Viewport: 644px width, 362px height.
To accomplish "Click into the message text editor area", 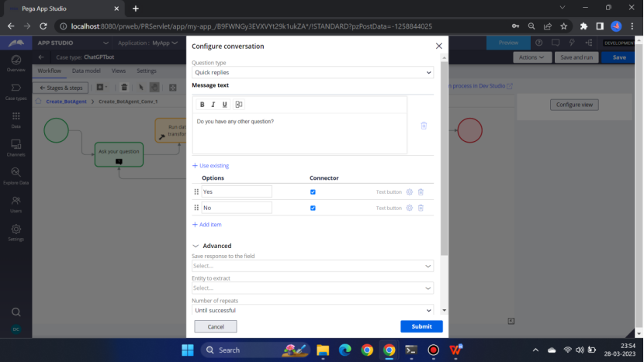I will coord(299,133).
